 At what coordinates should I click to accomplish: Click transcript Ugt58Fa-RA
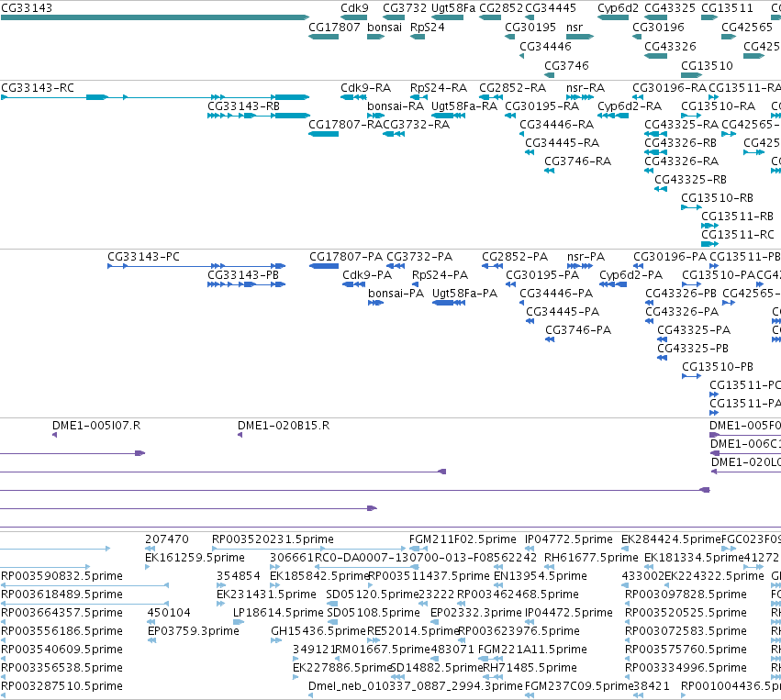pyautogui.click(x=463, y=106)
